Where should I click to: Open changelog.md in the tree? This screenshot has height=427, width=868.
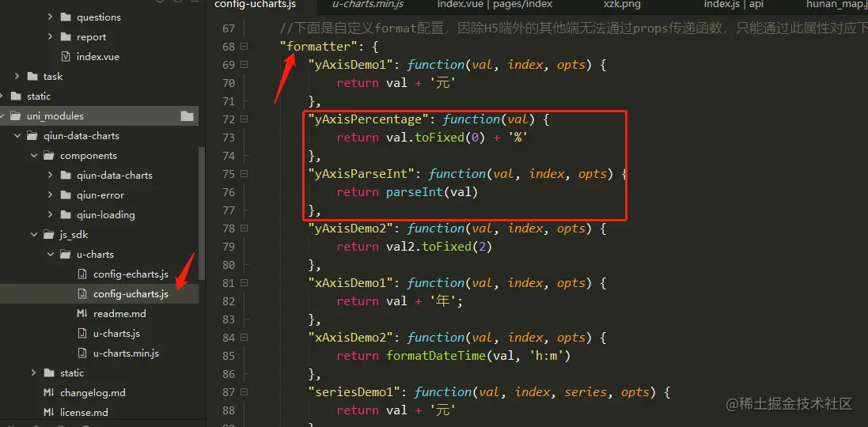[x=93, y=393]
